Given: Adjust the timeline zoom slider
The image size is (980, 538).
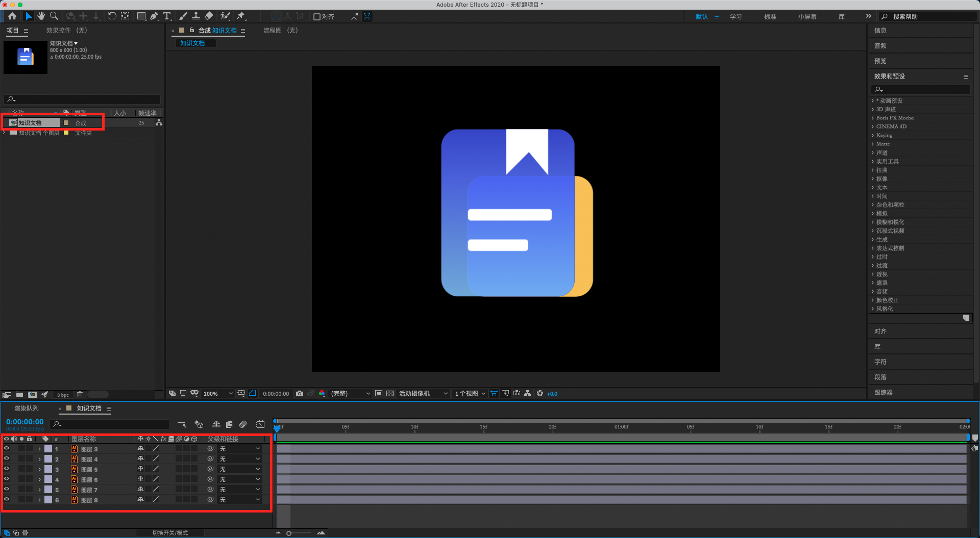Looking at the screenshot, I should tap(289, 533).
